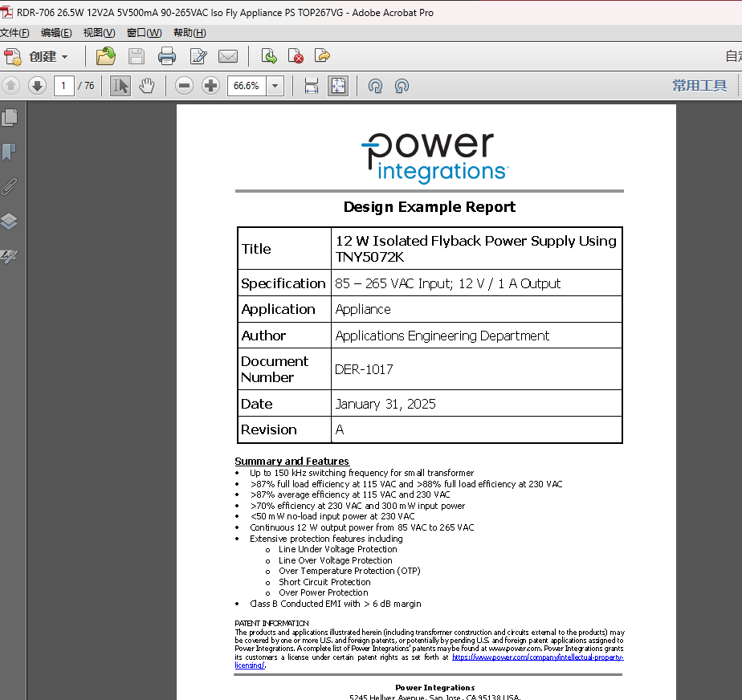Open the 帮助(H) menu
This screenshot has height=700, width=742.
[190, 33]
